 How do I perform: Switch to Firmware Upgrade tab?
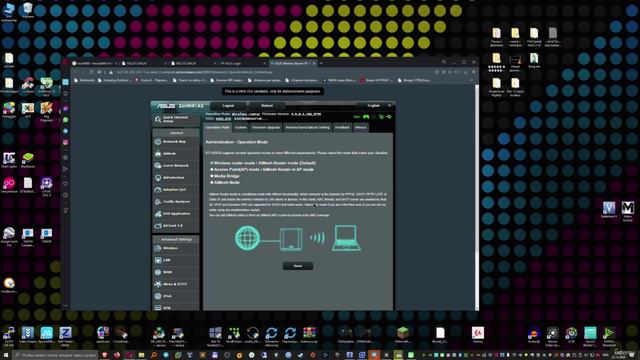coord(266,127)
